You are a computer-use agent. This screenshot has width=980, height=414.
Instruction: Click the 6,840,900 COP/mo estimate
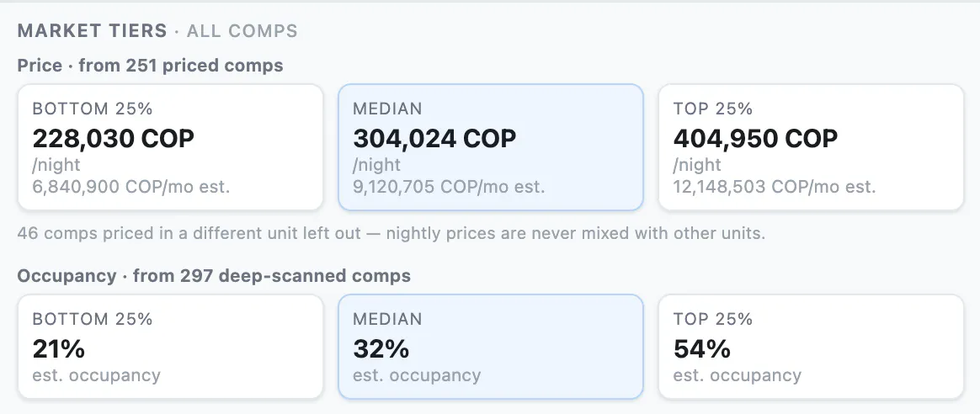[x=131, y=186]
